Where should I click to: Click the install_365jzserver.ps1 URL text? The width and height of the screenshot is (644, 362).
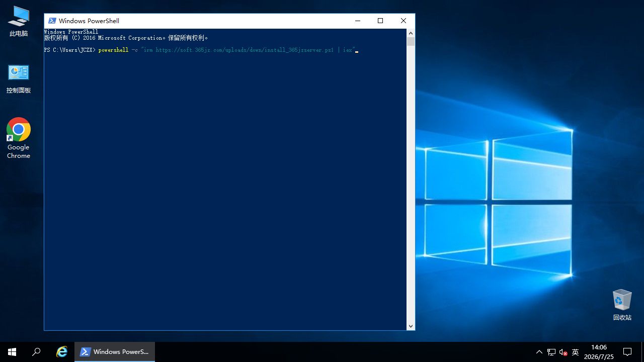[245, 50]
